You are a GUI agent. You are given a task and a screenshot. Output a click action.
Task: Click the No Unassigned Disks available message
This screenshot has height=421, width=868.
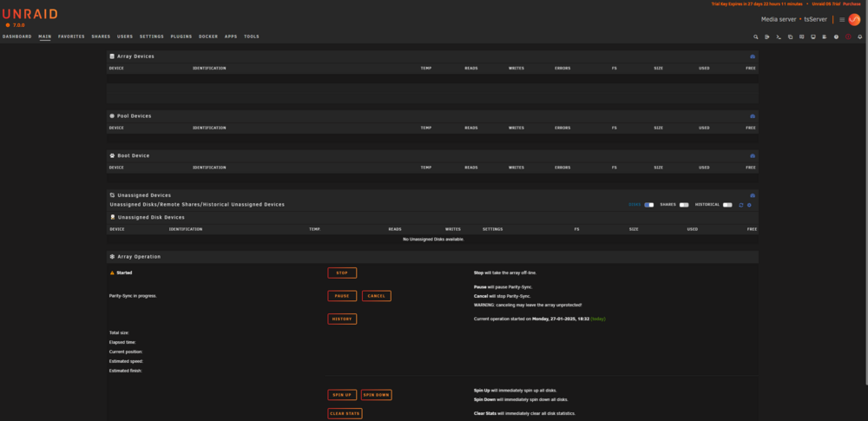click(433, 240)
